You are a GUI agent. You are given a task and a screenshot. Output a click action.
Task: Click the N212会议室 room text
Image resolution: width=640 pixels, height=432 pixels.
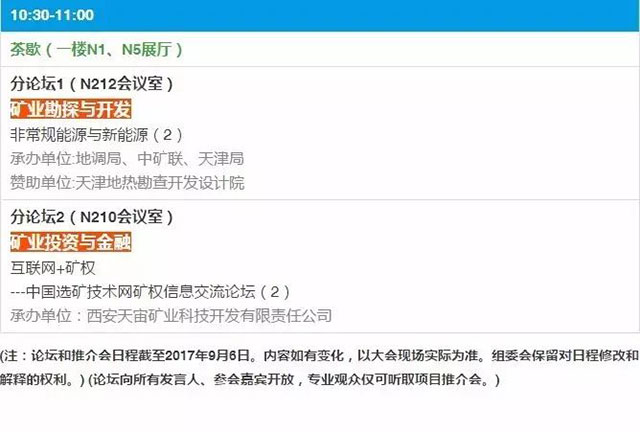[121, 84]
